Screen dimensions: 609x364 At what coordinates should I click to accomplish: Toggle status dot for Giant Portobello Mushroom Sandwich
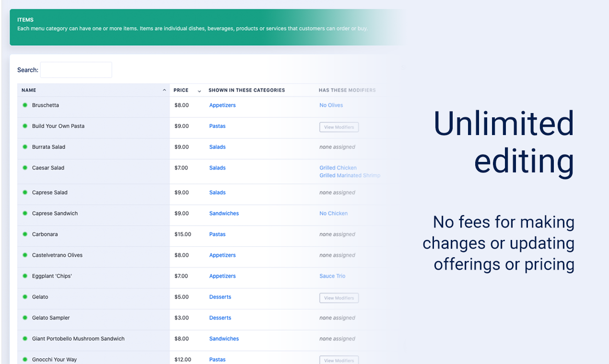pyautogui.click(x=25, y=339)
